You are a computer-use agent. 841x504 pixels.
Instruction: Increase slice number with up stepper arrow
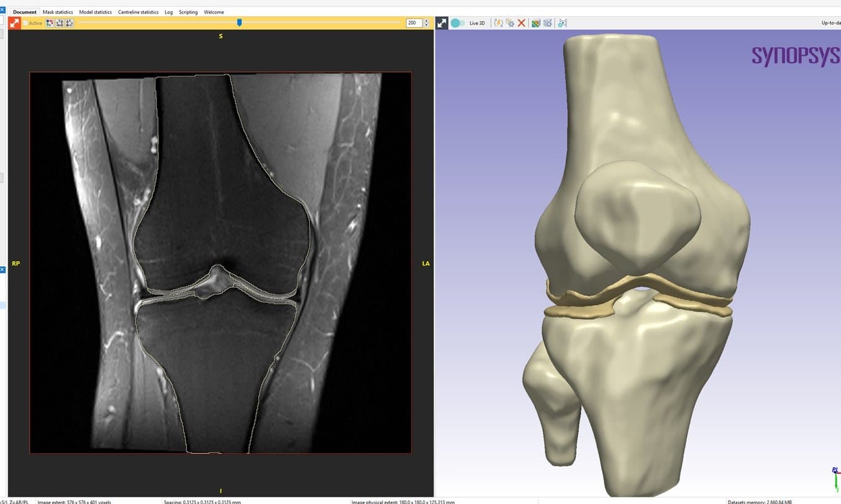426,21
